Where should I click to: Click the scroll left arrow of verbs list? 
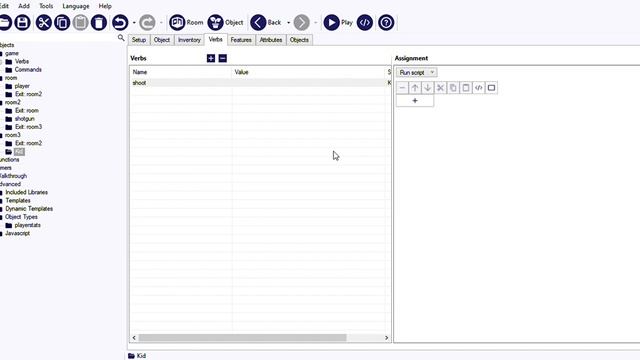tap(134, 338)
